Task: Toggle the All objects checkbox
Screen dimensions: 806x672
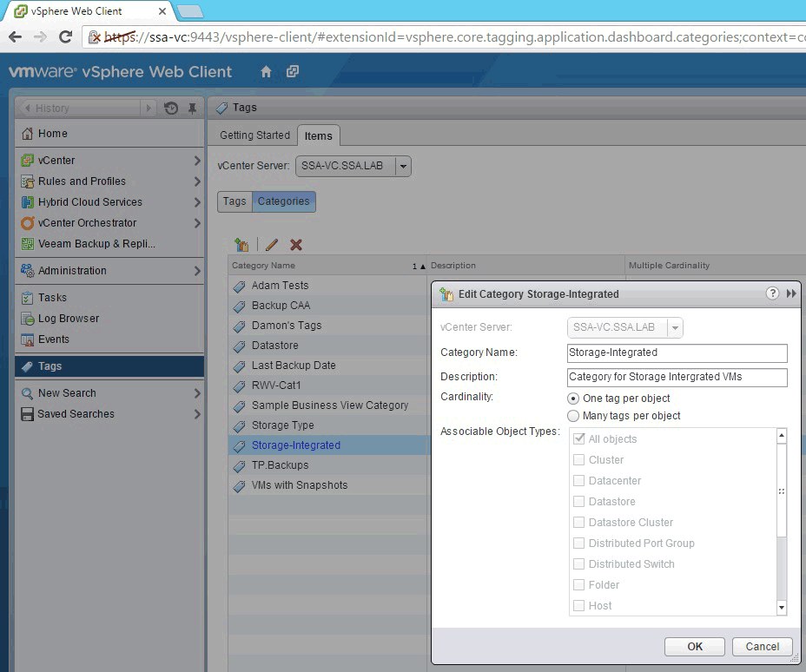Action: (x=578, y=438)
